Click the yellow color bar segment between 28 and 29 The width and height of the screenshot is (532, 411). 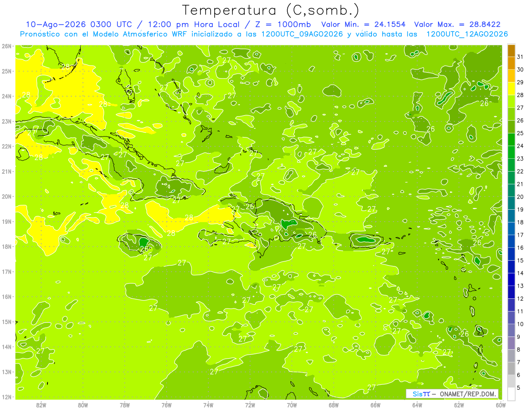[x=511, y=89]
